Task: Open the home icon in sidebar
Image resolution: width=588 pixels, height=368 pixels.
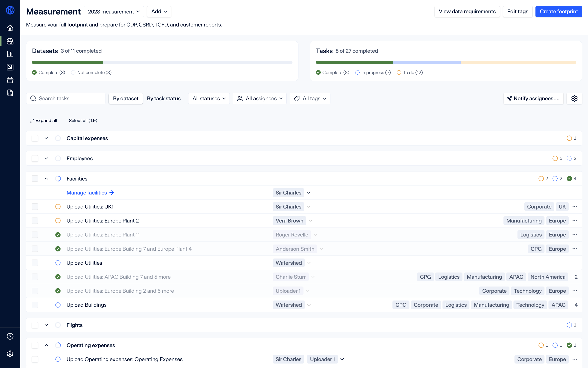Action: (x=10, y=28)
